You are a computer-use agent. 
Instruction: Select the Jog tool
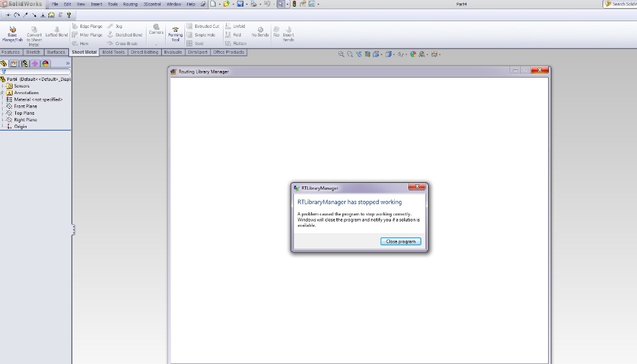[115, 26]
